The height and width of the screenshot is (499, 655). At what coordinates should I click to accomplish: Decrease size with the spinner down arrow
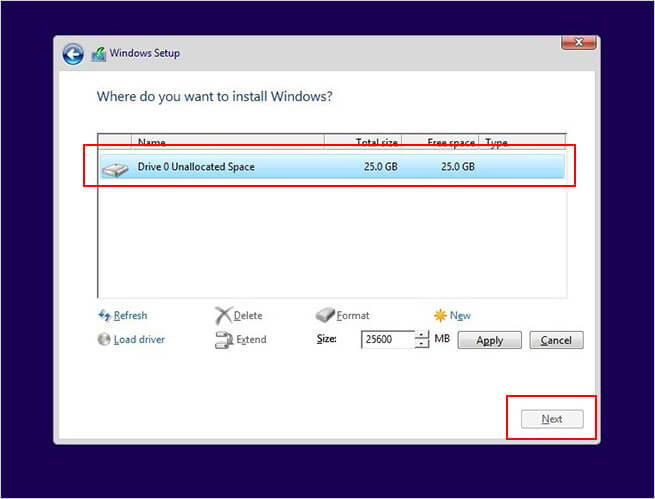pyautogui.click(x=422, y=344)
